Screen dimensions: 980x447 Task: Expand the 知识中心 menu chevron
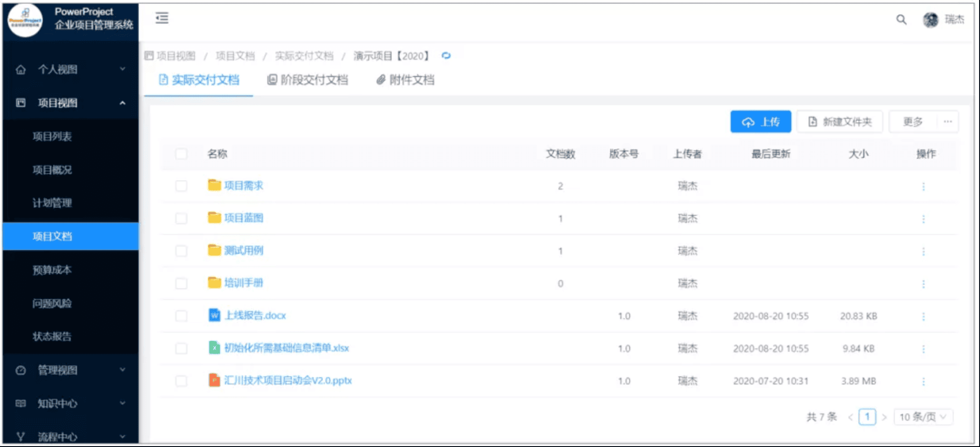click(x=122, y=403)
